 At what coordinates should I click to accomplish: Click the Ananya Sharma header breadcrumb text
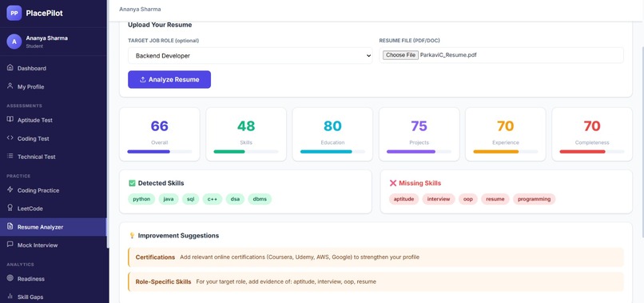[x=140, y=9]
